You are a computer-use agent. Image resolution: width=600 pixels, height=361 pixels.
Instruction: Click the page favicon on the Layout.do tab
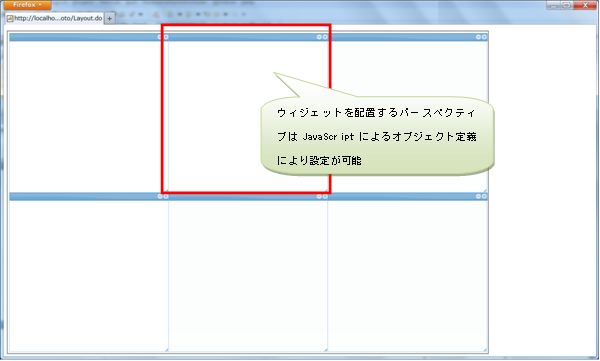point(10,18)
